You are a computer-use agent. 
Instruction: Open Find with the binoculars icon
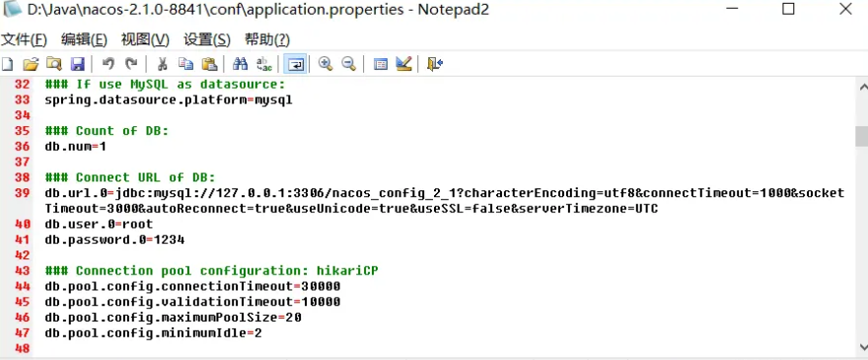coord(241,64)
